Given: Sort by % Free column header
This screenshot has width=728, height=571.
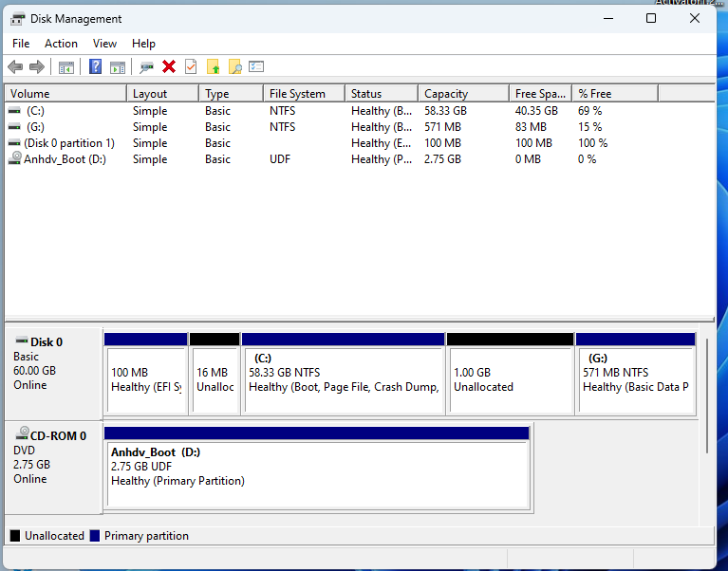Looking at the screenshot, I should point(615,94).
